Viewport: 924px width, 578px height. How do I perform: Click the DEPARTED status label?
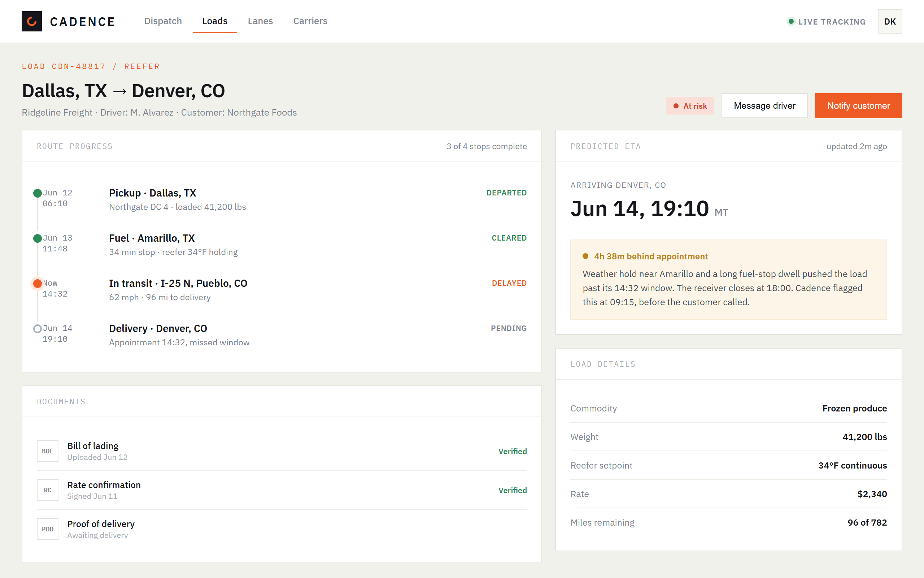pyautogui.click(x=506, y=193)
